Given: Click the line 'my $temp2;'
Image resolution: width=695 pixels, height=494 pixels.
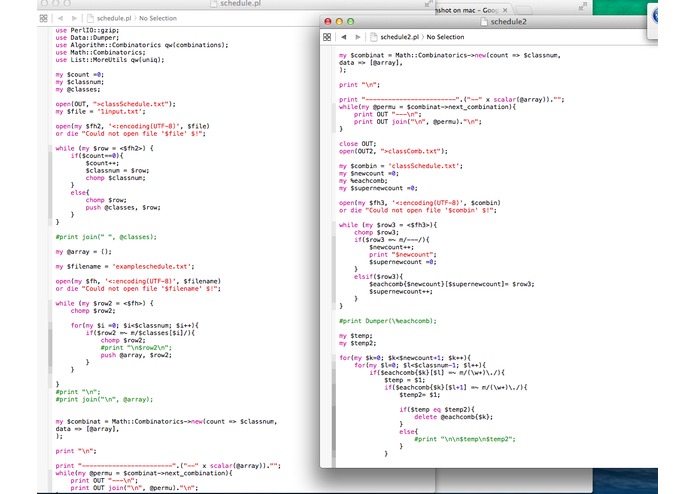Looking at the screenshot, I should coord(358,343).
